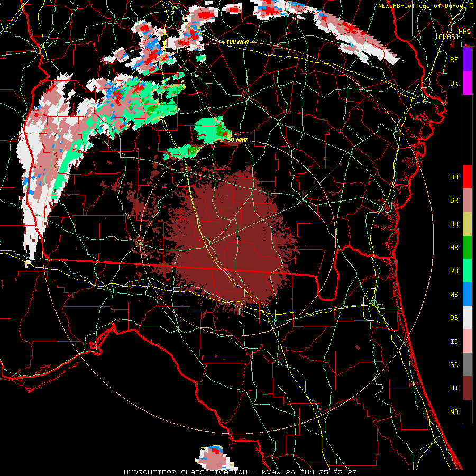Click the BD legend label
The image size is (476, 476).
(454, 224)
